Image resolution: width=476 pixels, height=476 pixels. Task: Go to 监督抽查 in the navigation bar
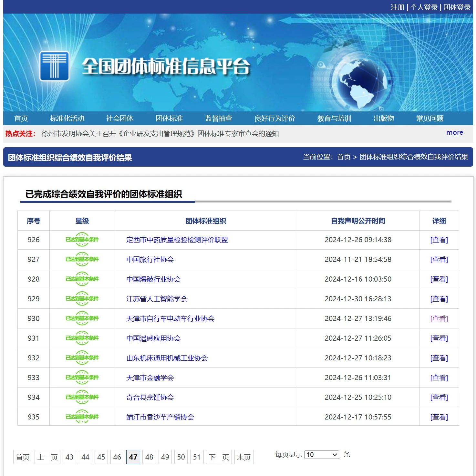click(x=219, y=119)
